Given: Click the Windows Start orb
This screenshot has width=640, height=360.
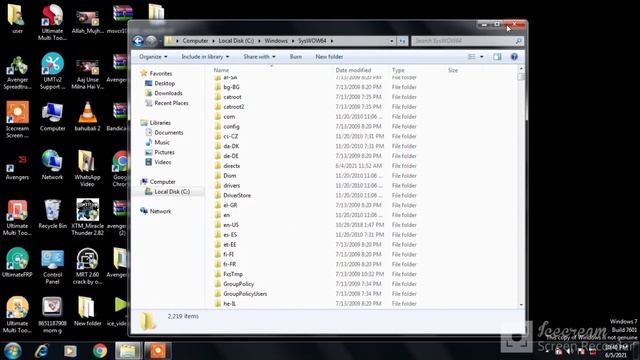Looking at the screenshot, I should click(x=12, y=351).
